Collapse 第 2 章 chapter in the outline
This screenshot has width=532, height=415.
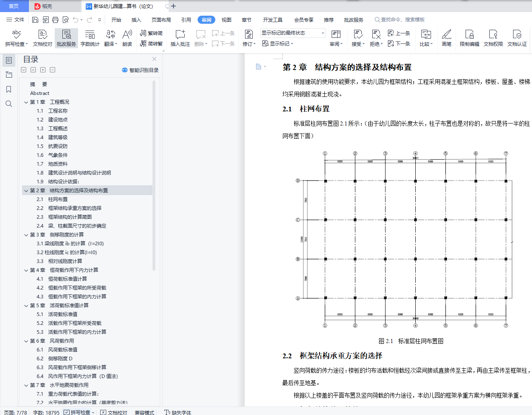[x=26, y=191]
